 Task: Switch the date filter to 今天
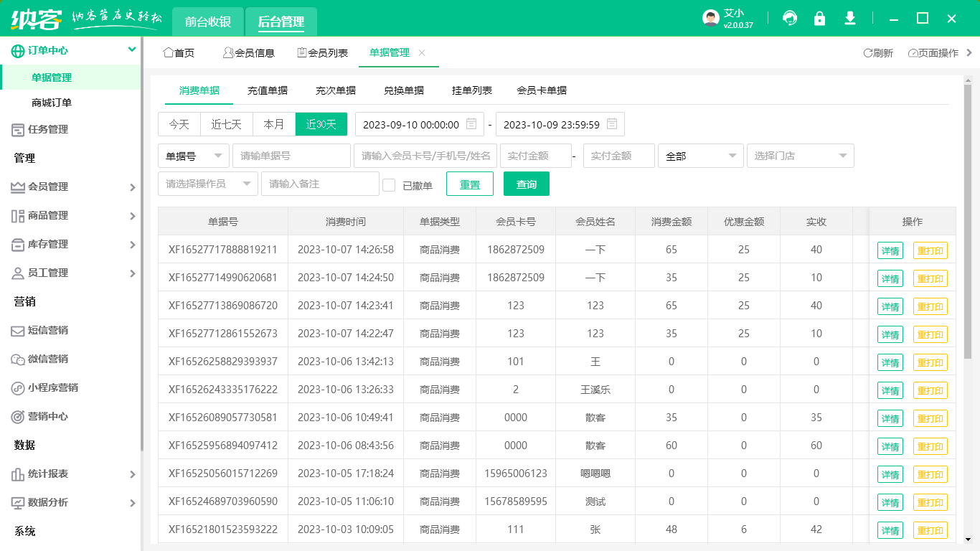click(x=179, y=123)
